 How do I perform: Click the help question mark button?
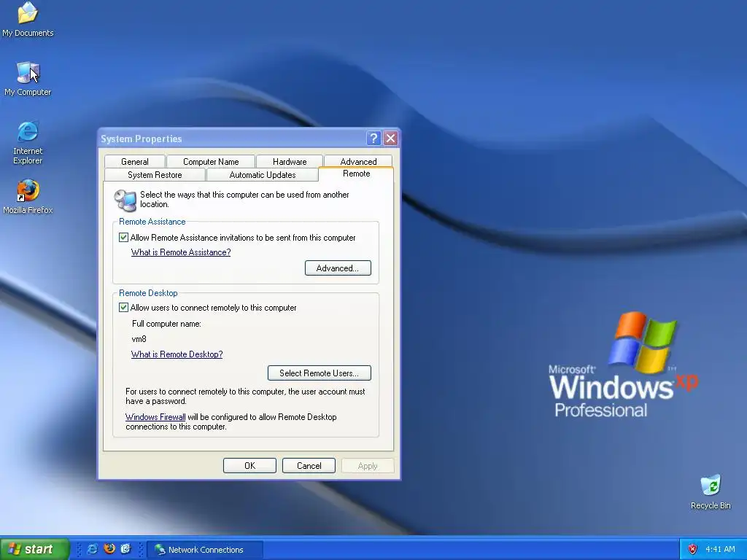pyautogui.click(x=373, y=138)
